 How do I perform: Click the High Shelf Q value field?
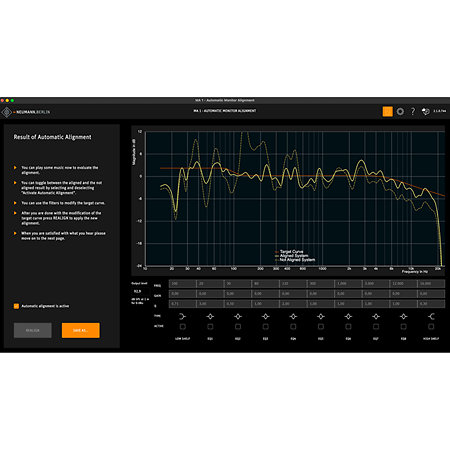pos(431,304)
